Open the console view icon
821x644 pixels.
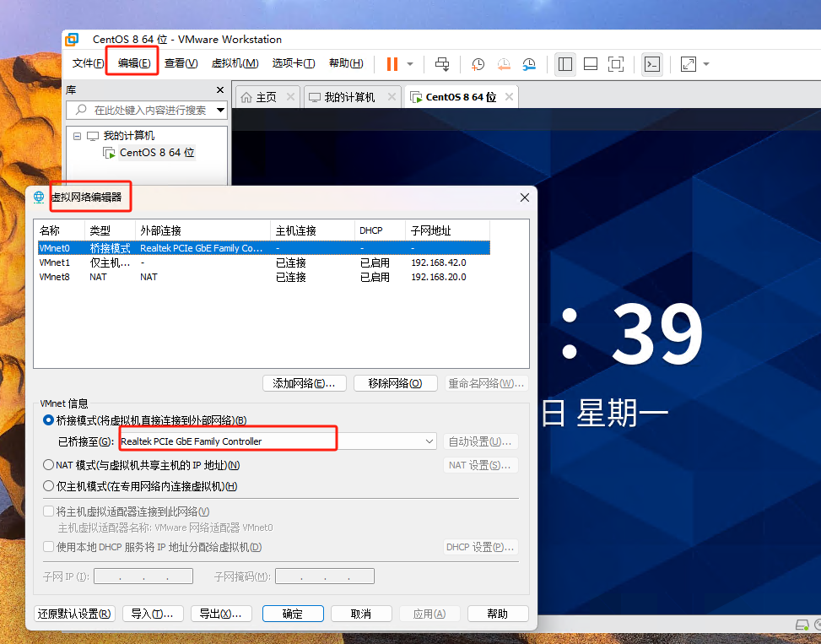pos(652,64)
